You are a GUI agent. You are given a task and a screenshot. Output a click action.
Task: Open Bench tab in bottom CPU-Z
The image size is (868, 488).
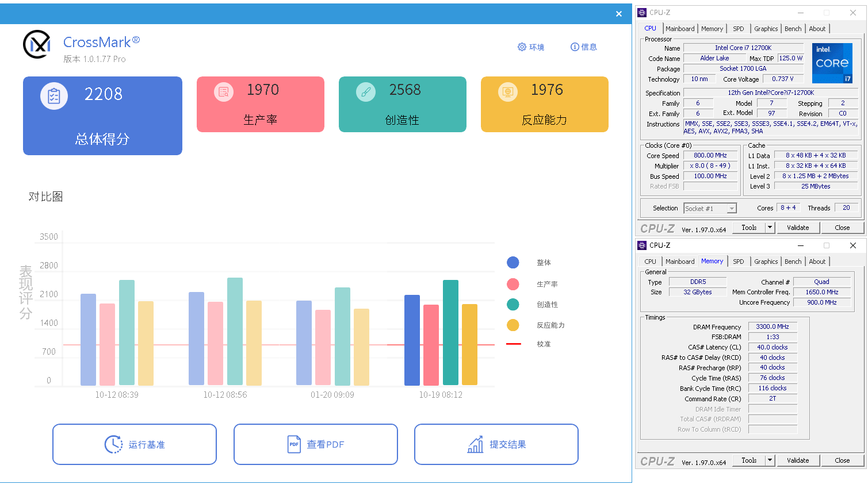(793, 262)
